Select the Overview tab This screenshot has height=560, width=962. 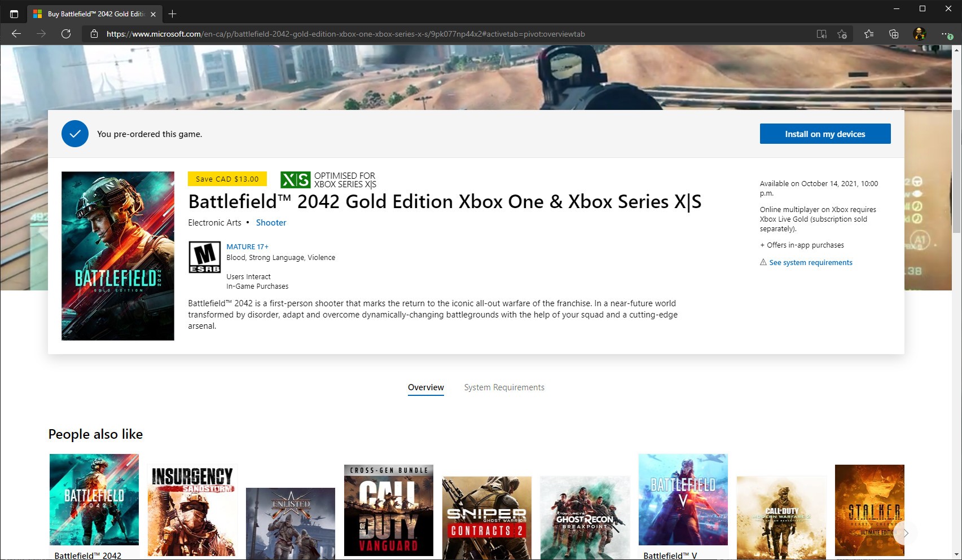pyautogui.click(x=426, y=387)
